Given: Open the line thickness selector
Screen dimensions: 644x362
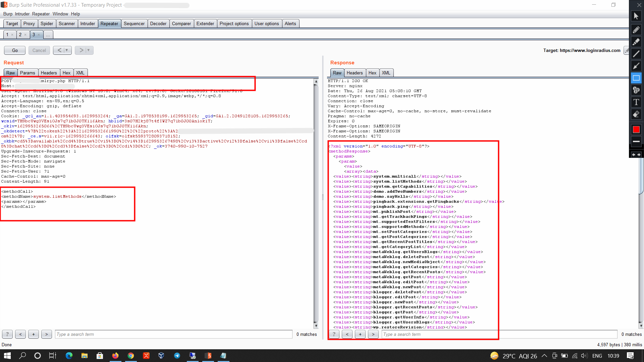Looking at the screenshot, I should point(636,142).
